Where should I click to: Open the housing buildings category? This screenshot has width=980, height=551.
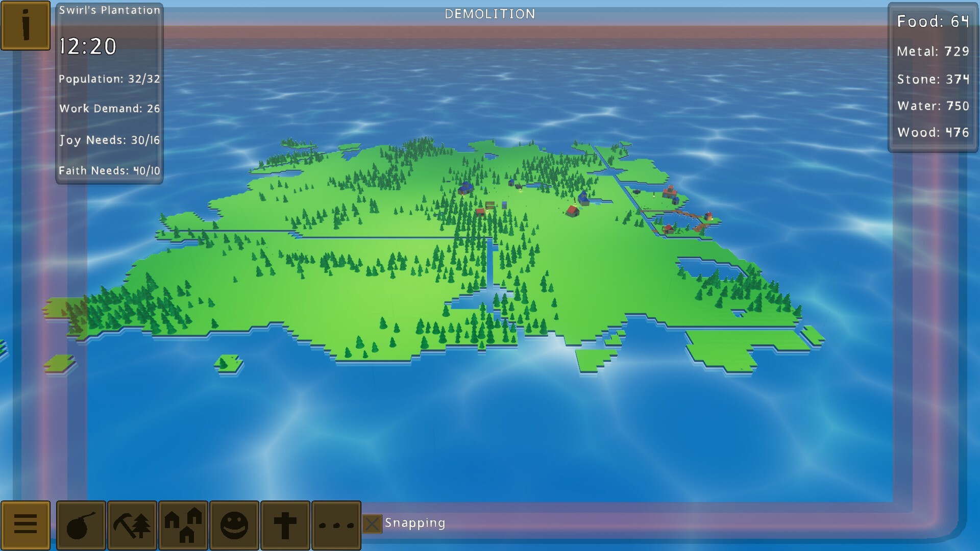(183, 523)
